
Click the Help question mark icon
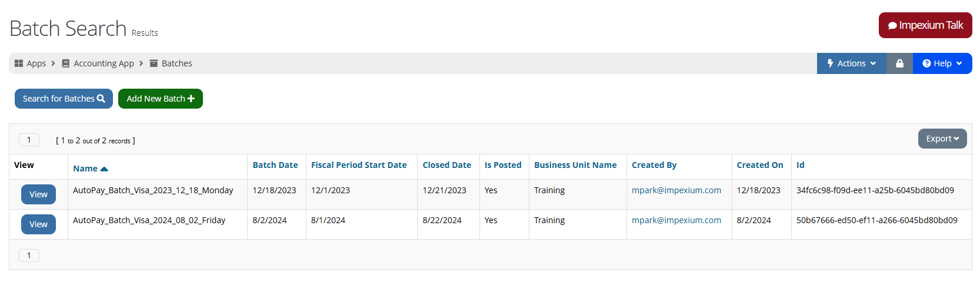[926, 63]
